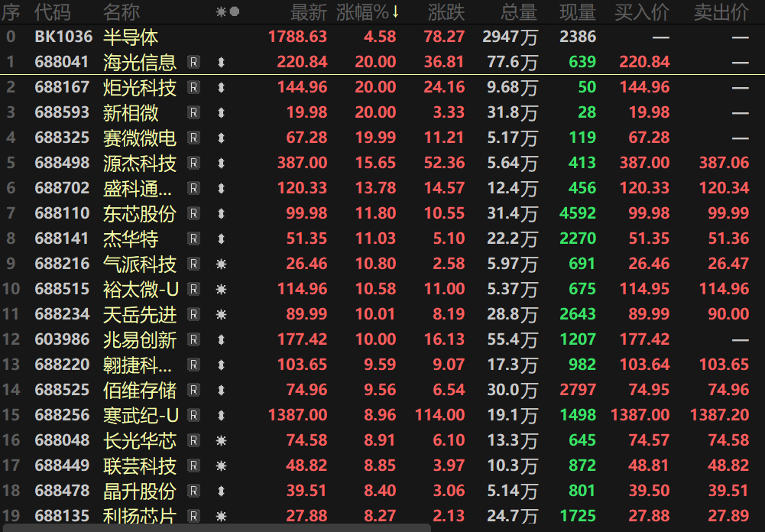765x532 pixels.
Task: Select stock 气派科技
Action: (x=140, y=264)
